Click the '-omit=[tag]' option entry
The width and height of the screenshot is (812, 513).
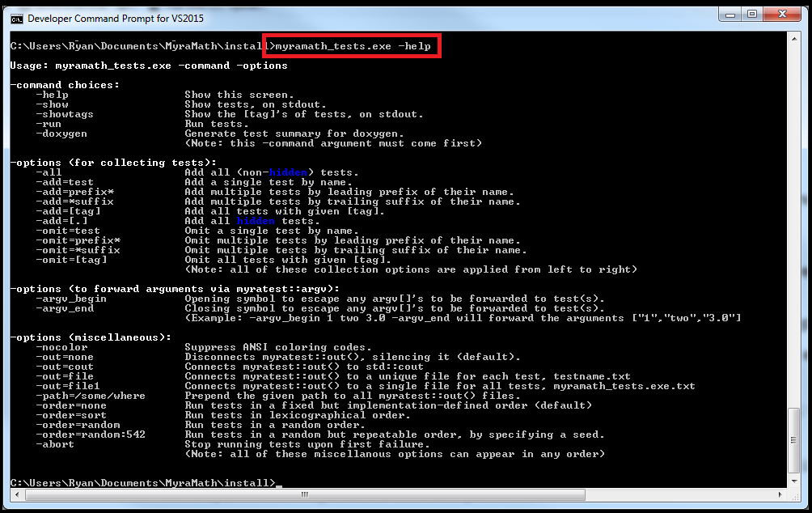pos(71,260)
